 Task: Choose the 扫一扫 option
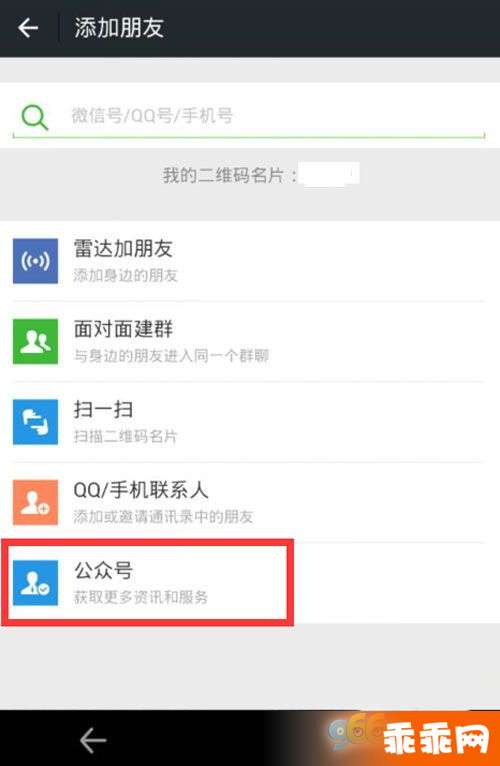(x=249, y=422)
